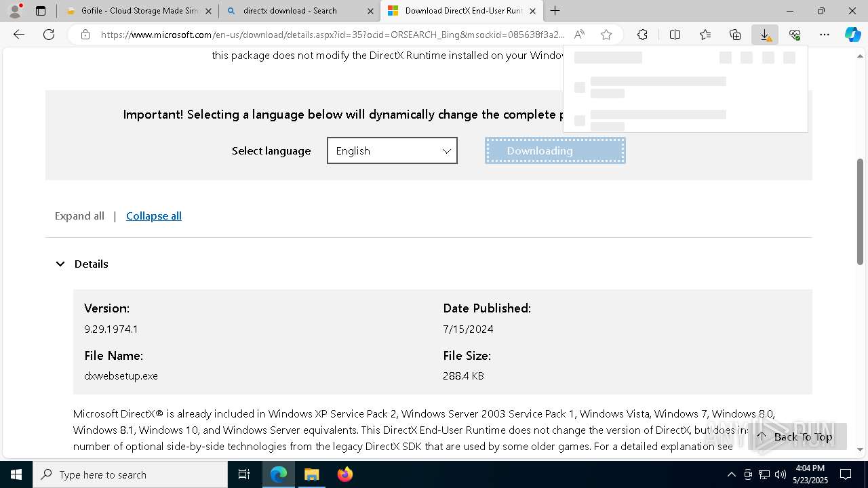868x488 pixels.
Task: Open the Extensions icon
Action: click(x=642, y=35)
